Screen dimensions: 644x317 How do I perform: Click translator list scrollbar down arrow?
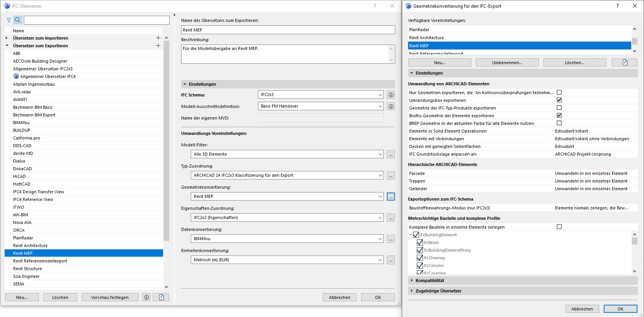pyautogui.click(x=166, y=287)
